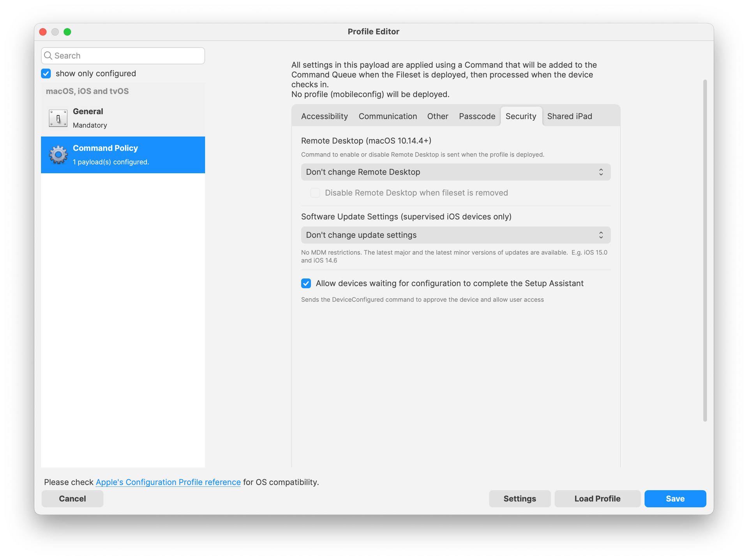Open the Don't change update settings dropdown
Image resolution: width=748 pixels, height=560 pixels.
click(455, 235)
